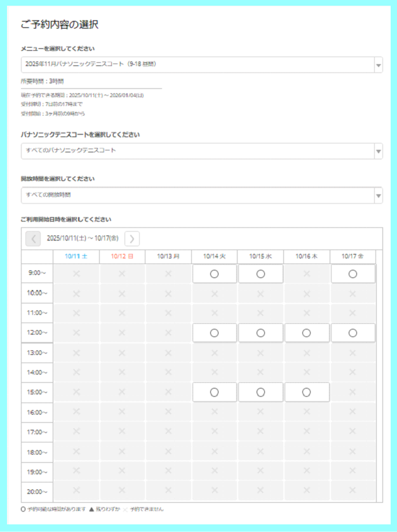Choose the 12:00 slot on 10/17 Friday
This screenshot has width=397, height=532.
(353, 333)
